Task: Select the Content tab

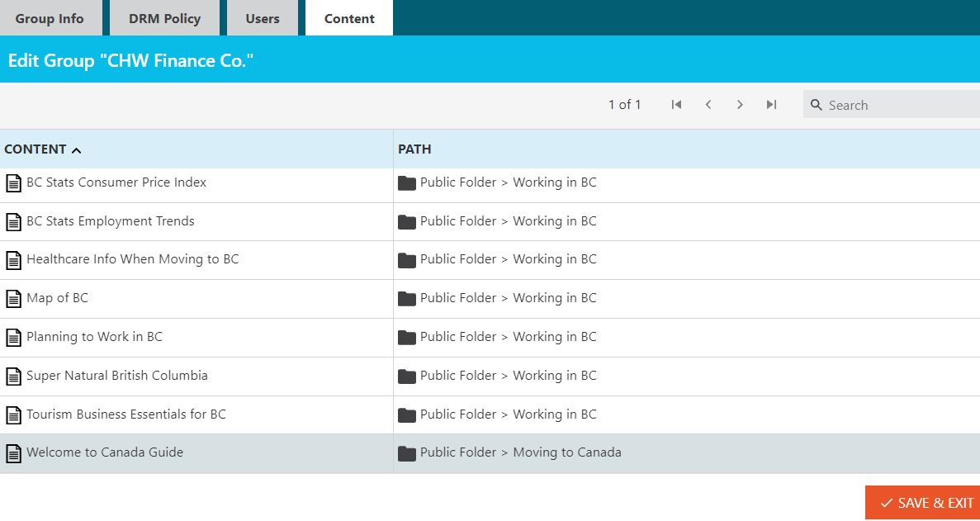Action: click(349, 18)
